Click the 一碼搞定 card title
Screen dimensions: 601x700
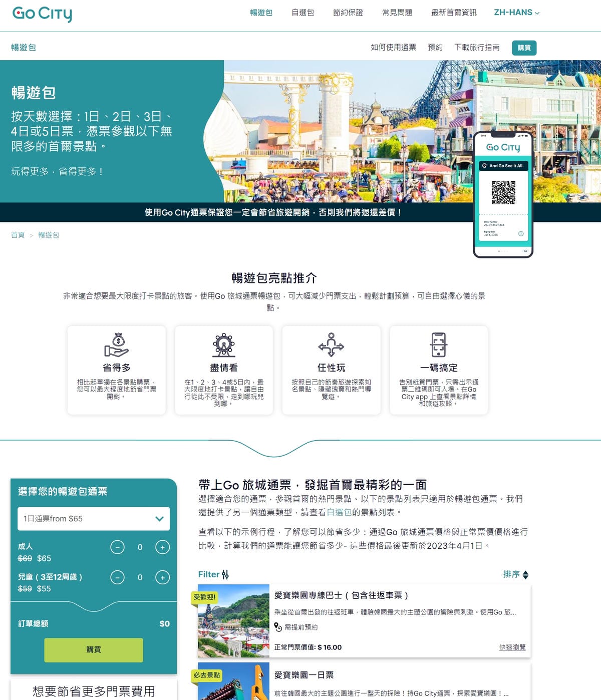pyautogui.click(x=439, y=368)
